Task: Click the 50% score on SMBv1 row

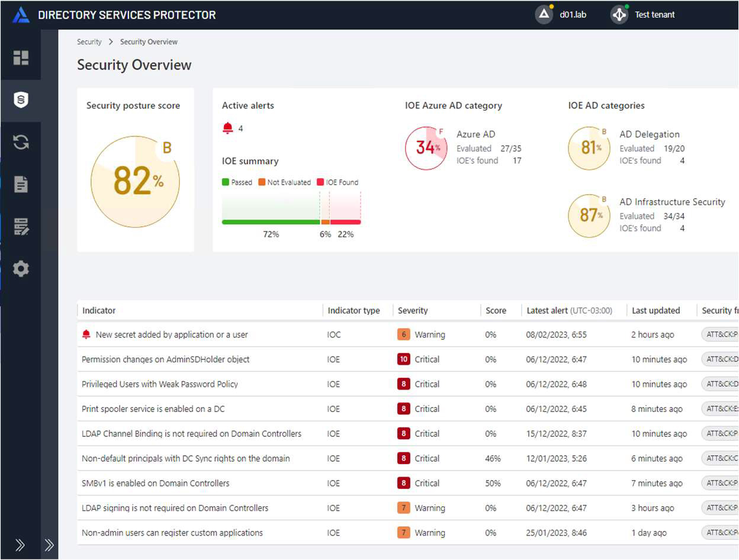Action: pos(493,483)
